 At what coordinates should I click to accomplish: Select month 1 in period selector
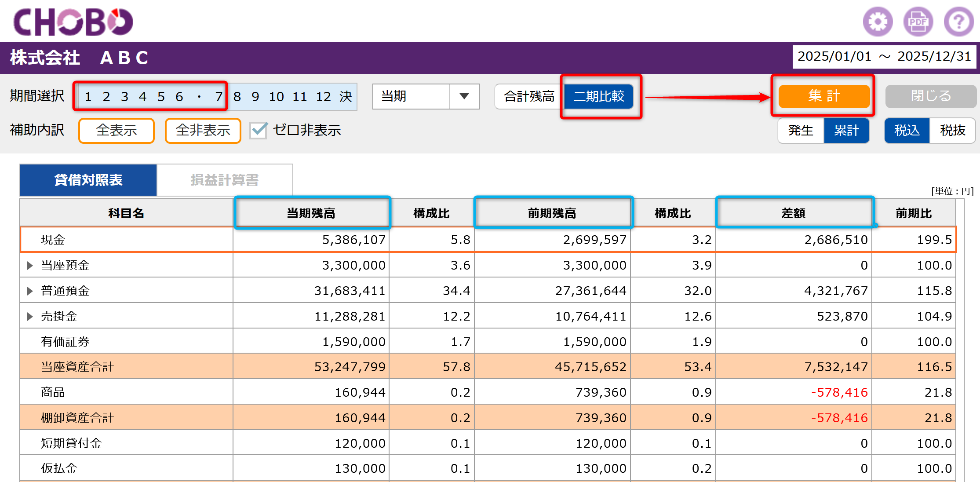[x=88, y=97]
